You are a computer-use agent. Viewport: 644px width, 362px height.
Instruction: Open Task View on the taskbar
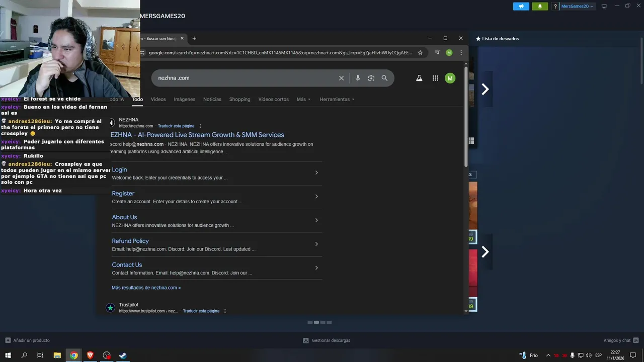(x=40, y=355)
